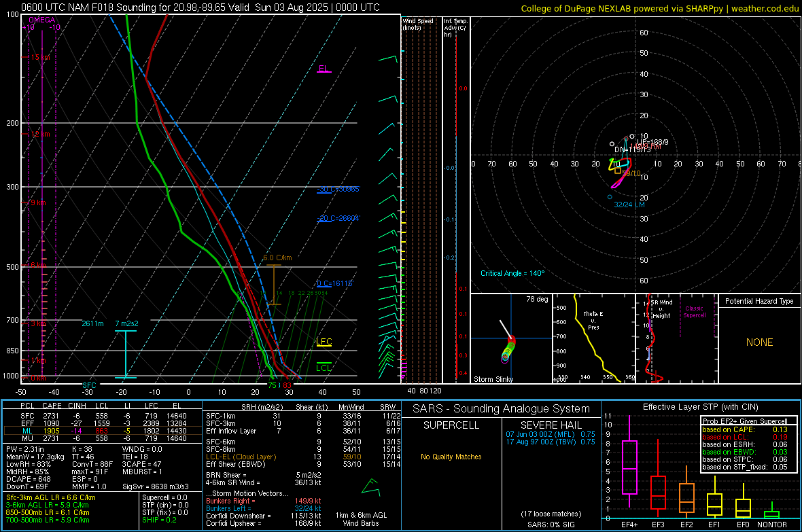The image size is (802, 532).
Task: Click the Corfidi Upshear vector line
Action: (264, 522)
